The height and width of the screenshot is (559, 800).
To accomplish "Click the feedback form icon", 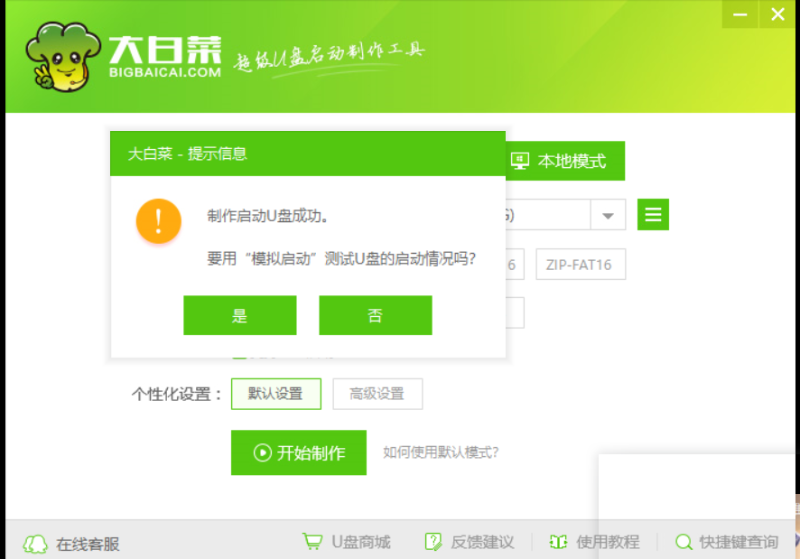I will tap(433, 542).
